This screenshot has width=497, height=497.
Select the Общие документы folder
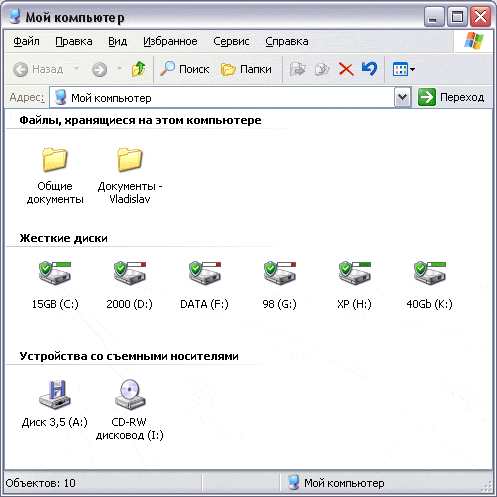pyautogui.click(x=55, y=159)
